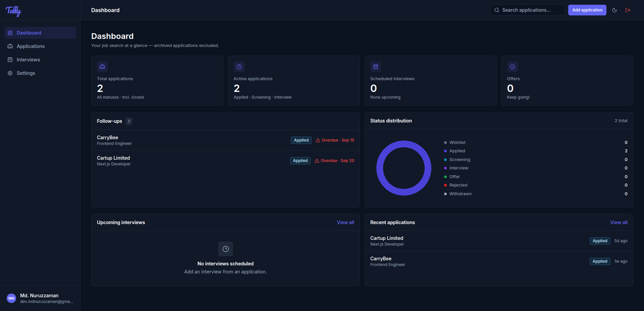Click the checkmark icon in Offers card
This screenshot has width=644, height=311.
point(513,67)
